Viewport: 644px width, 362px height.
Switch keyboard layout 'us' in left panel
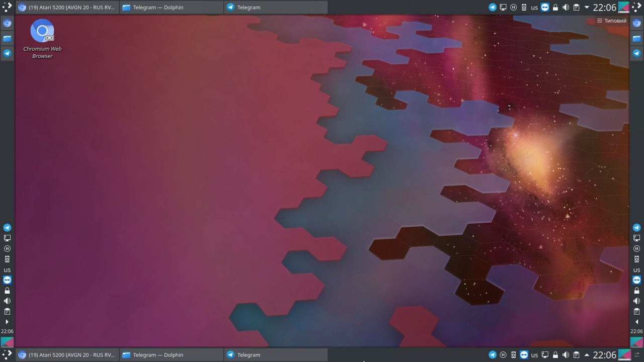point(7,270)
